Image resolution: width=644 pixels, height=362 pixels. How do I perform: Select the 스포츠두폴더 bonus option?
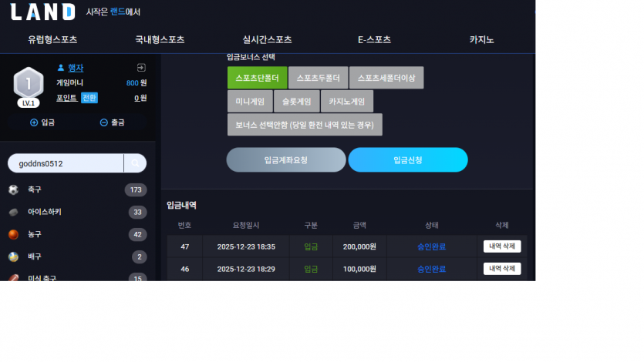click(x=319, y=78)
